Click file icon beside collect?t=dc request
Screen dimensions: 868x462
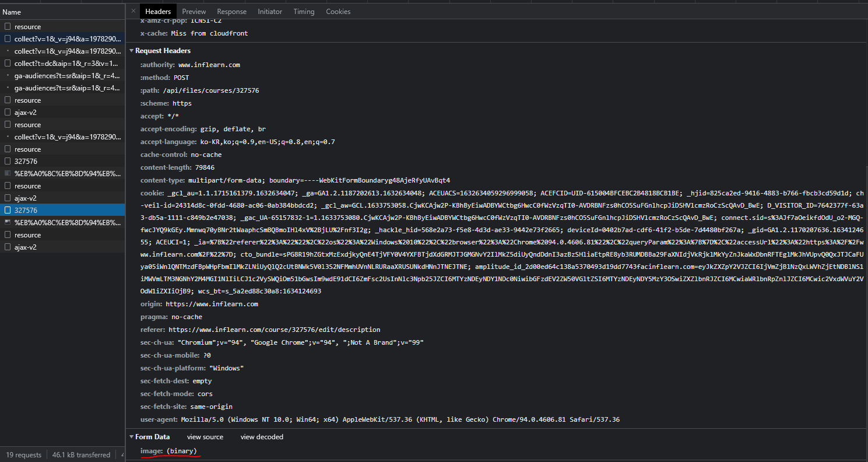[8, 63]
